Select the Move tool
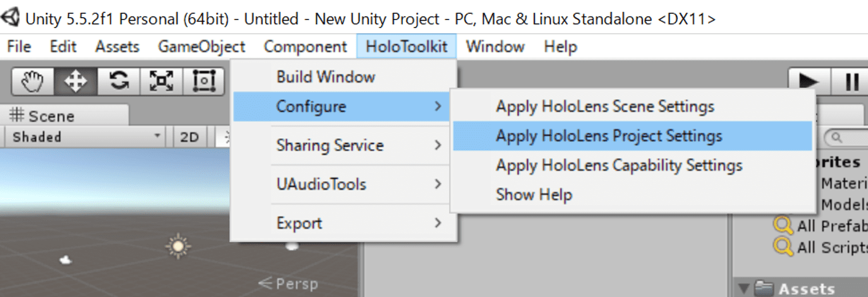868x297 pixels. [75, 81]
